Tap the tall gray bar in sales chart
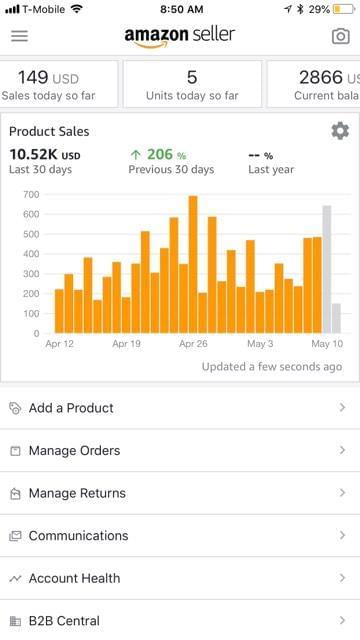360x640 pixels. [327, 269]
